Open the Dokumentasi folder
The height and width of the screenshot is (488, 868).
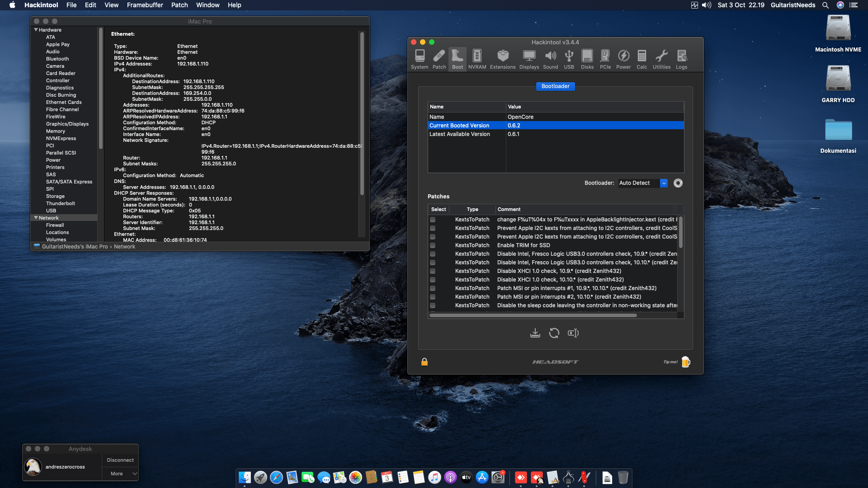(x=838, y=130)
